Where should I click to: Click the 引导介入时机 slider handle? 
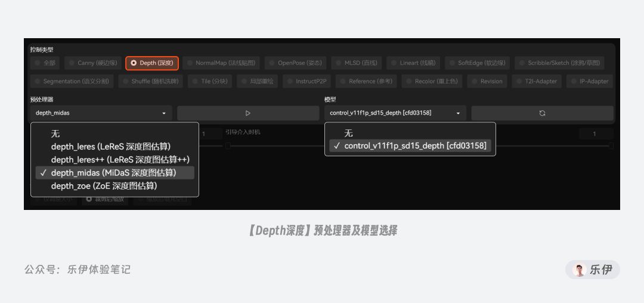[x=228, y=146]
